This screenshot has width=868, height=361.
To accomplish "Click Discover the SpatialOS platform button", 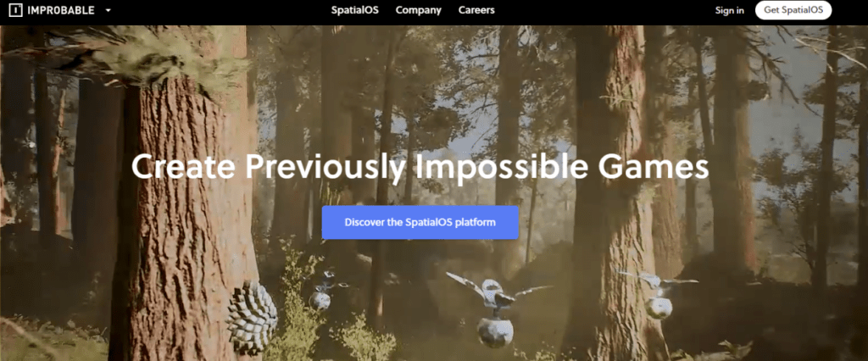I will [420, 223].
